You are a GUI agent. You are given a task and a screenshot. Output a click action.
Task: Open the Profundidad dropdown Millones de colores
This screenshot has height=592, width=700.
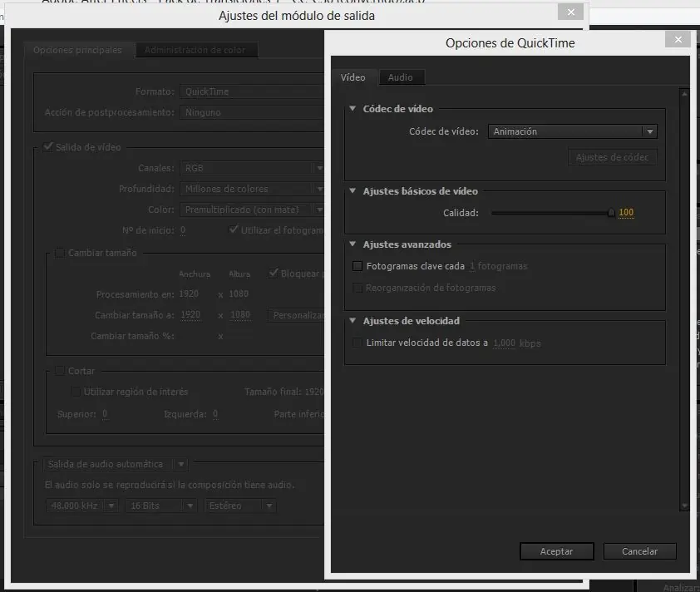[252, 189]
